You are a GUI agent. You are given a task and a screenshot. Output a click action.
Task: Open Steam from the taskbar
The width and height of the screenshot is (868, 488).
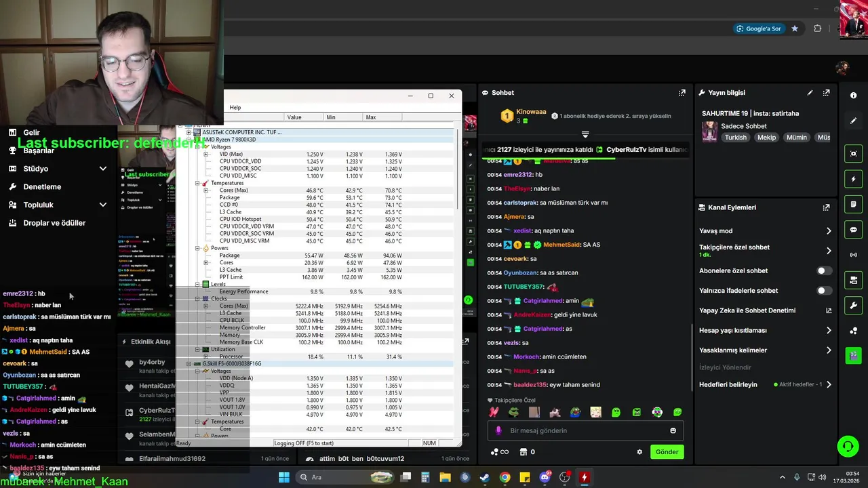coord(485,477)
